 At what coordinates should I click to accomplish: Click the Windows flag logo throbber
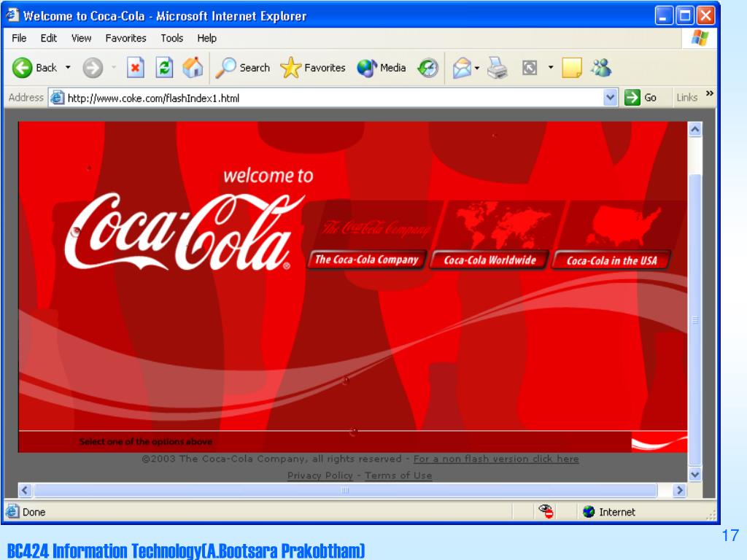point(700,38)
